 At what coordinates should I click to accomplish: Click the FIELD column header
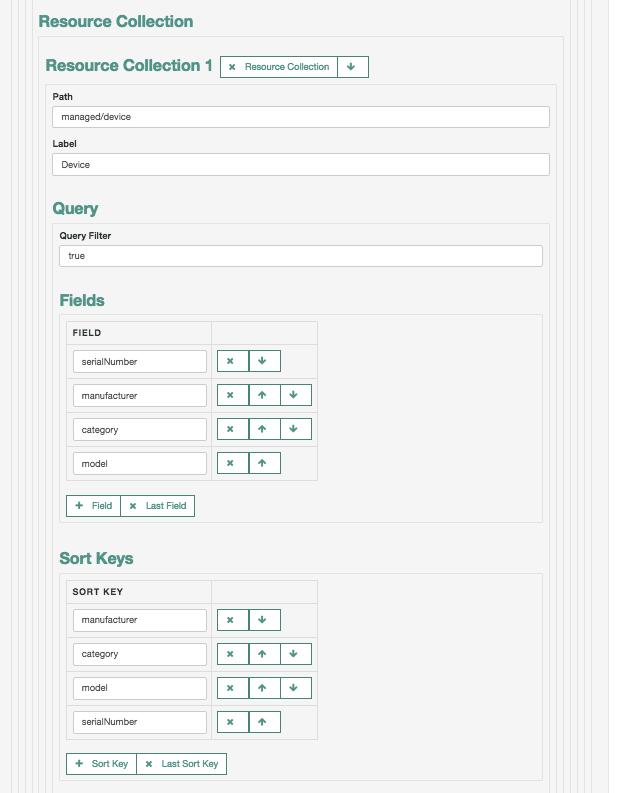pyautogui.click(x=87, y=333)
